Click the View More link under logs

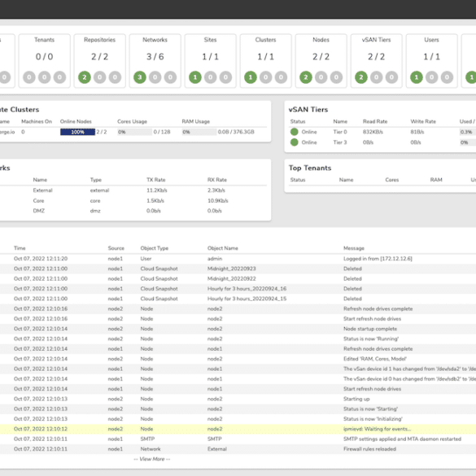152,459
